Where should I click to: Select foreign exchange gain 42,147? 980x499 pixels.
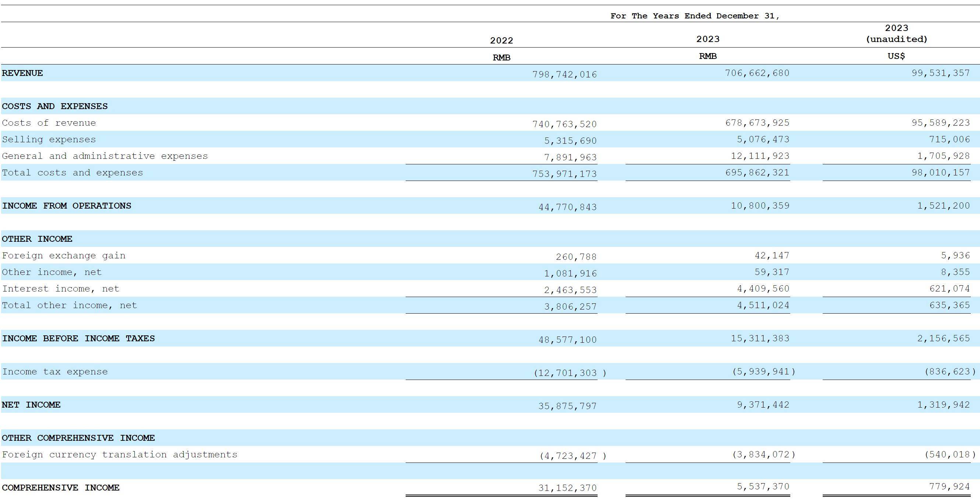click(x=772, y=256)
